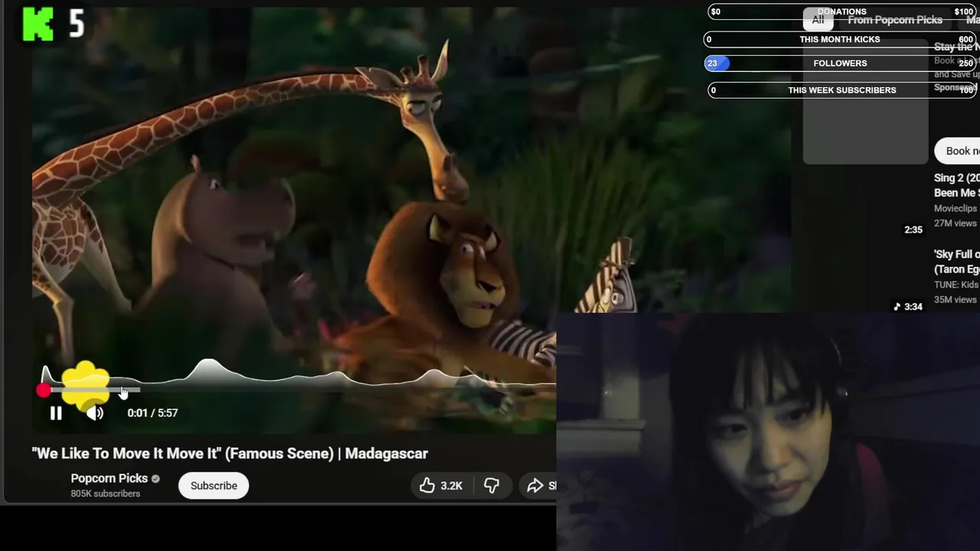The image size is (980, 551).
Task: Click the 2:35 video duration badge
Action: (x=913, y=230)
